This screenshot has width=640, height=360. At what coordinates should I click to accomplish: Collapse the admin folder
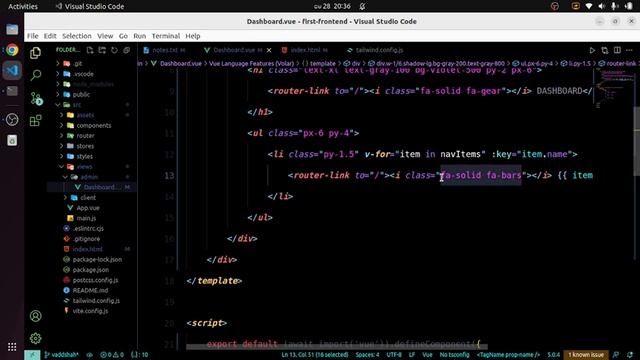pos(89,177)
